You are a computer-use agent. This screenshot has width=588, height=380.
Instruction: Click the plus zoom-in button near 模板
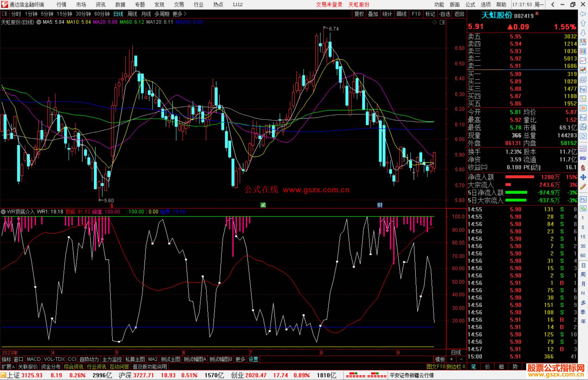click(x=451, y=359)
